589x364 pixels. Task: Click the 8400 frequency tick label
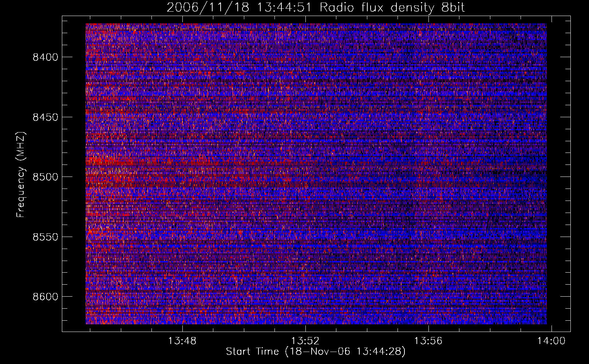pos(46,57)
